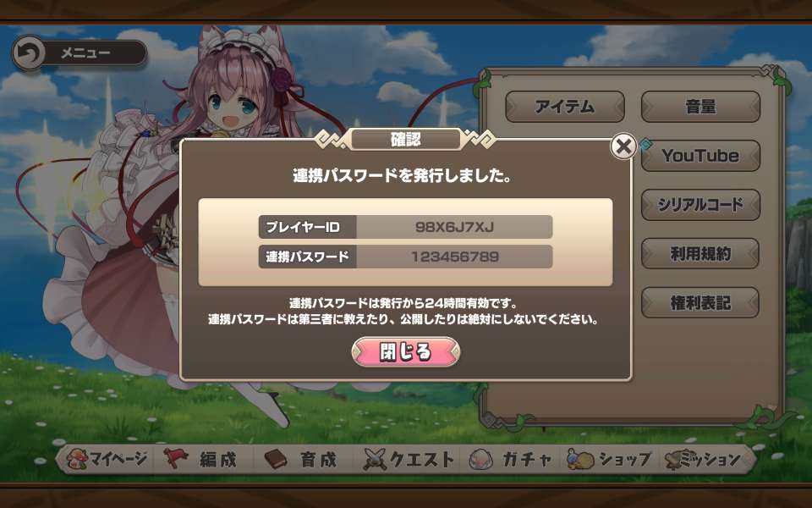The height and width of the screenshot is (508, 812).
Task: Click the メニュー header label
Action: [86, 52]
